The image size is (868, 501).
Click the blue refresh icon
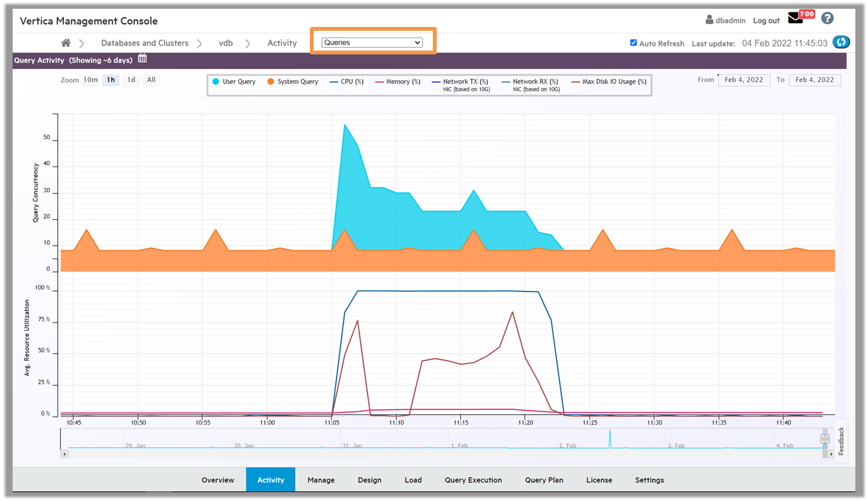tap(841, 42)
